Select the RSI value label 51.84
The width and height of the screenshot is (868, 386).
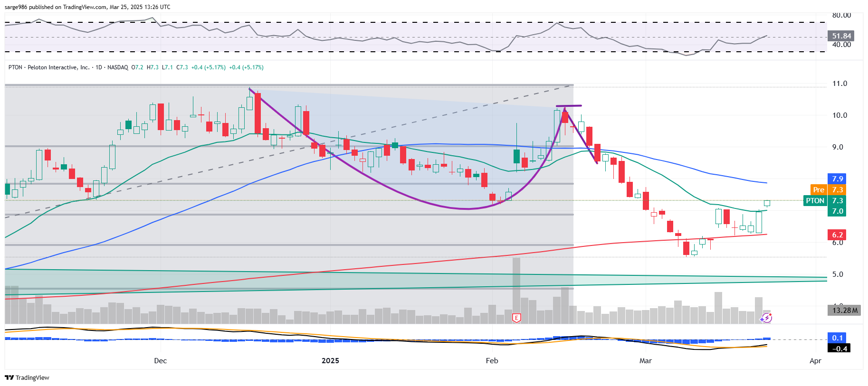pos(841,36)
